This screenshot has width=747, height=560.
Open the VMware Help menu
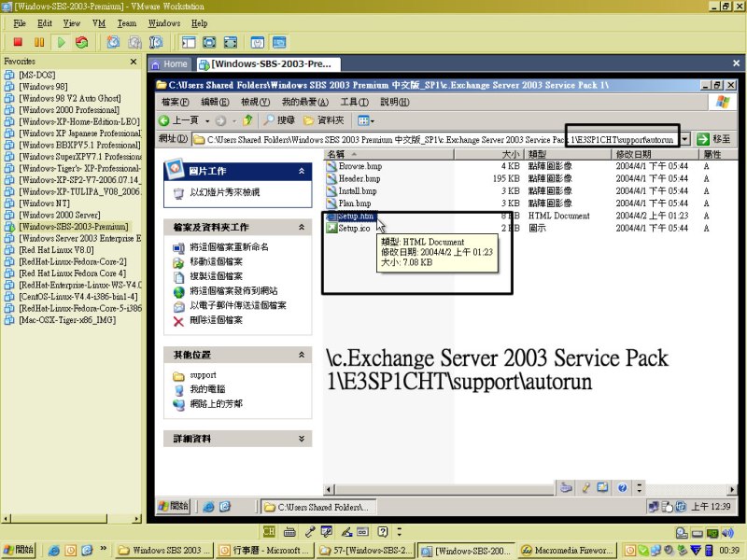pyautogui.click(x=200, y=23)
